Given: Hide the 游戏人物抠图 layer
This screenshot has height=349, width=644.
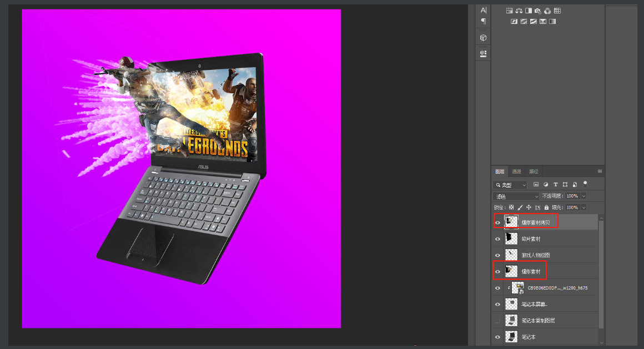Looking at the screenshot, I should pos(498,255).
